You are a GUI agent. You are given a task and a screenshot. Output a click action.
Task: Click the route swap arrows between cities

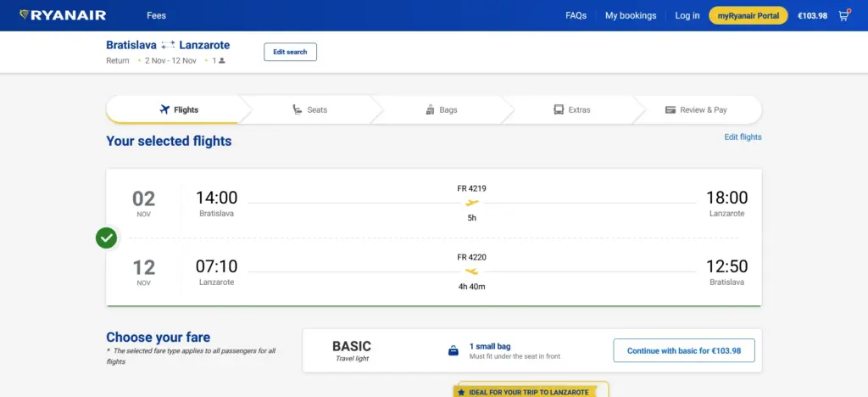(168, 45)
